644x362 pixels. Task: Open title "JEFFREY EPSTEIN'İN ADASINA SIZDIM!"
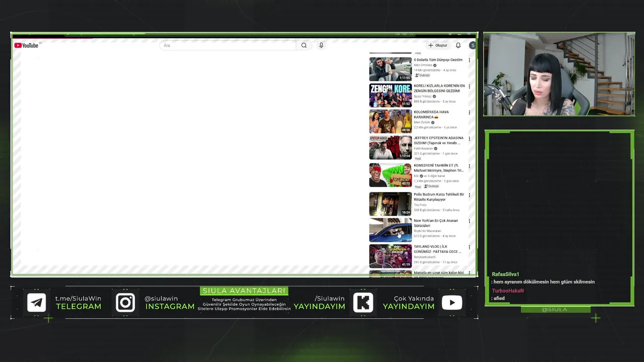[438, 140]
